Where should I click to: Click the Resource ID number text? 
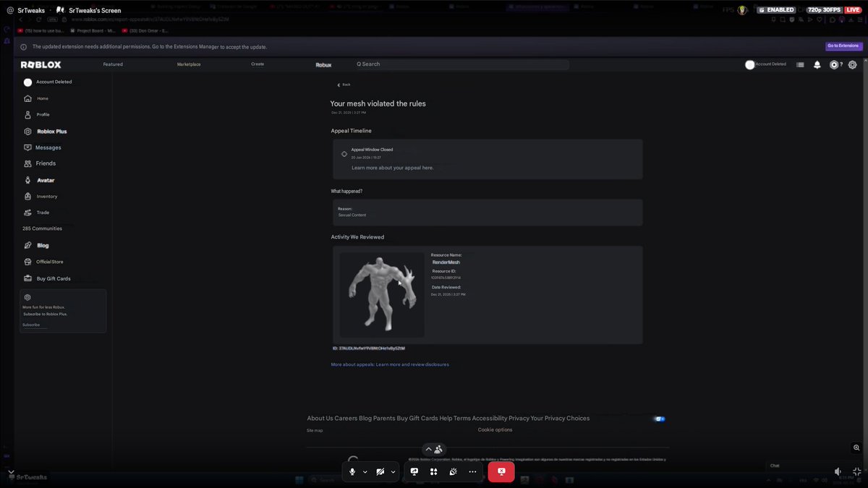coord(446,278)
